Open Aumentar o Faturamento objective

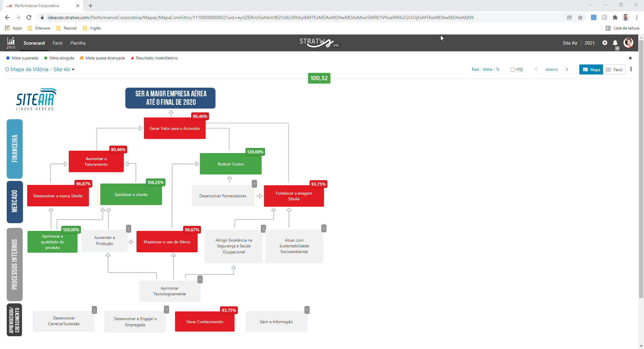pos(96,161)
